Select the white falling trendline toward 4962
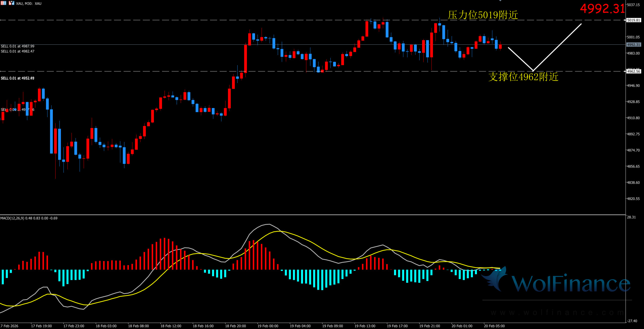Screen dimensions: 644x329 (x=520, y=59)
